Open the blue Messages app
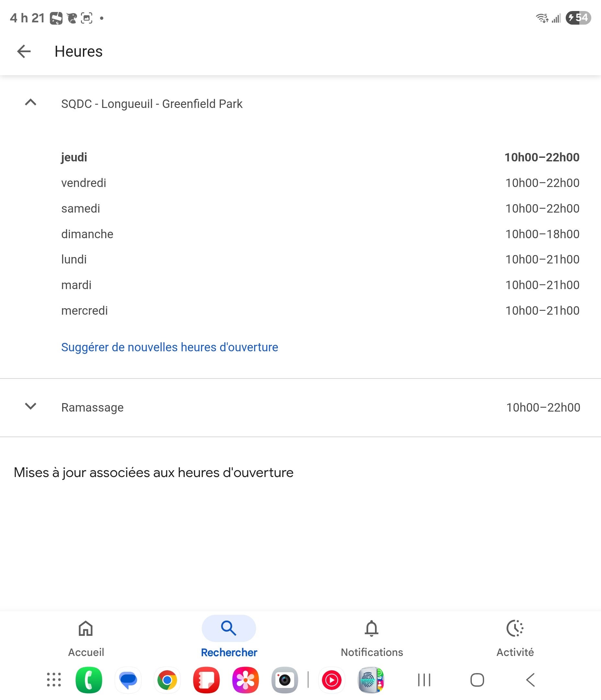The height and width of the screenshot is (700, 601). (x=128, y=680)
